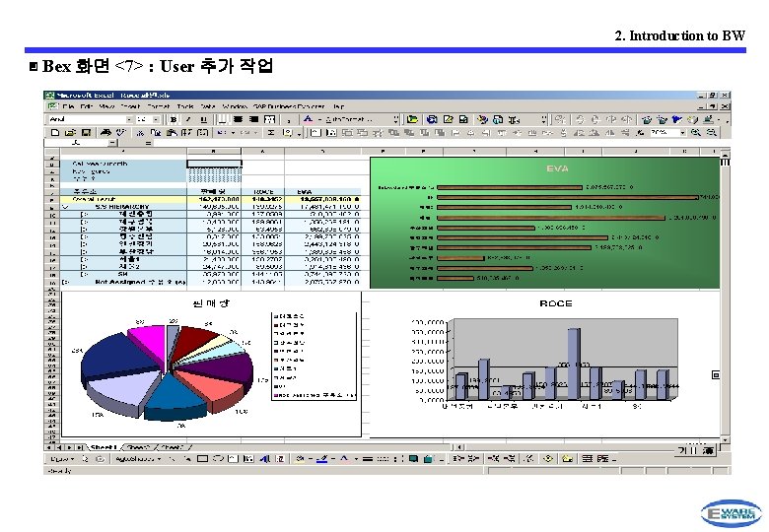
Task: Click the Rectangle drawing tool
Action: [202, 459]
